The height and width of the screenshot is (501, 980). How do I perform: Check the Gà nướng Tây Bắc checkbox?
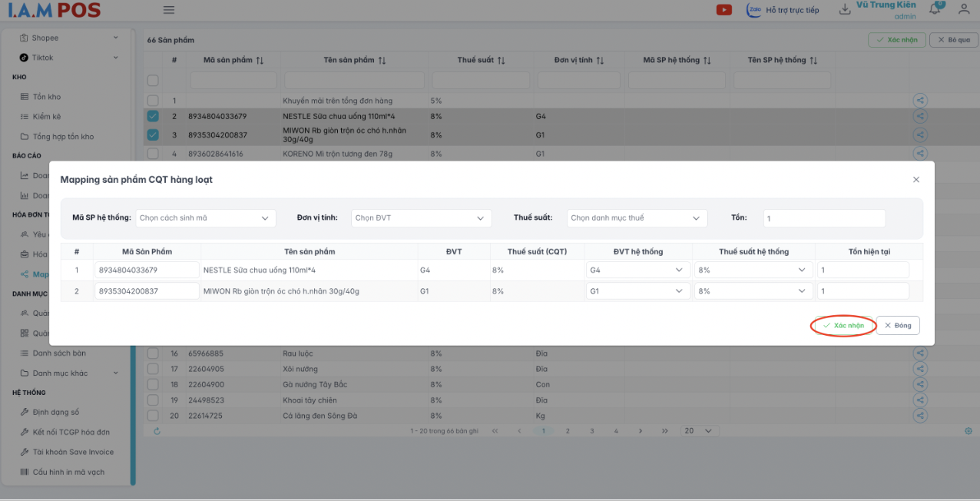tap(153, 384)
